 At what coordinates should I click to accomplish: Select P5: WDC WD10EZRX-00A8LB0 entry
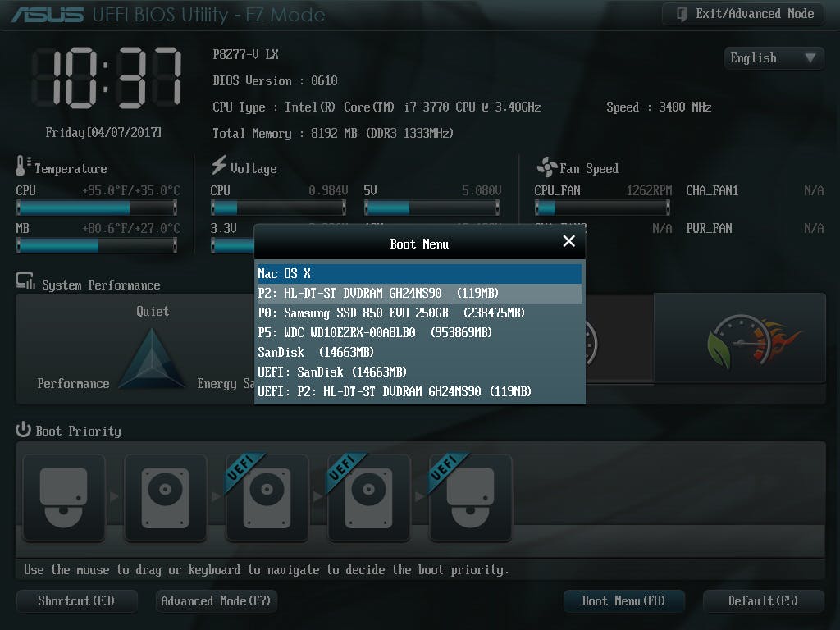click(419, 333)
